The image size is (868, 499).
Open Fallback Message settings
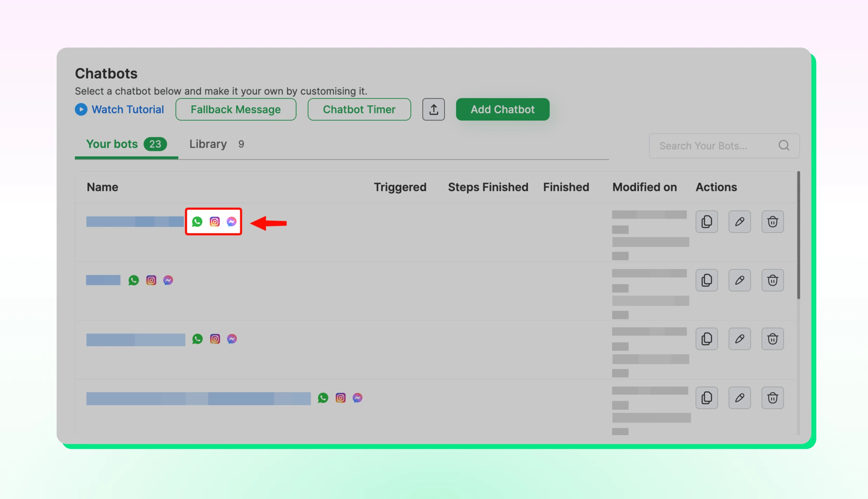[236, 109]
